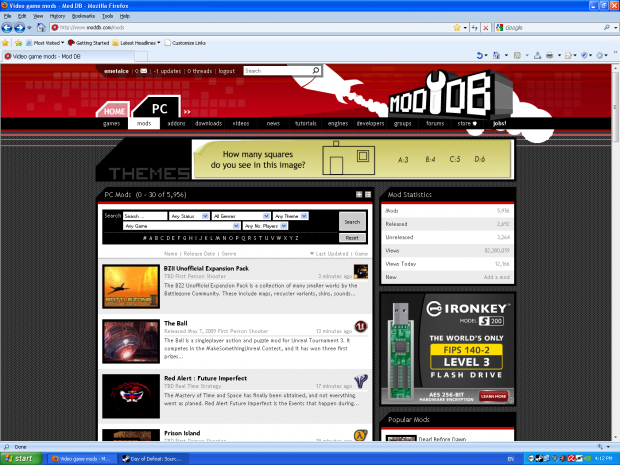Select the HOME tab
The width and height of the screenshot is (620, 465).
(x=114, y=111)
